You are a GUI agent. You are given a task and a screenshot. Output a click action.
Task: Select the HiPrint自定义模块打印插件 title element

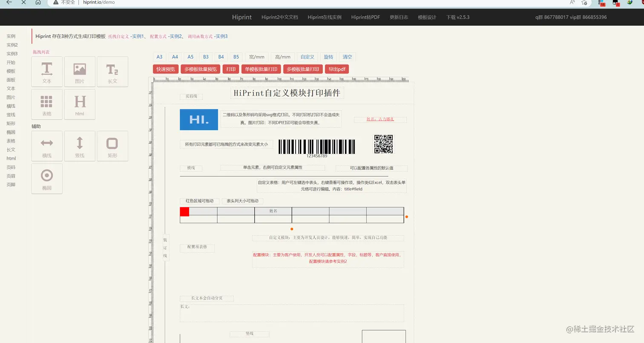click(x=287, y=93)
